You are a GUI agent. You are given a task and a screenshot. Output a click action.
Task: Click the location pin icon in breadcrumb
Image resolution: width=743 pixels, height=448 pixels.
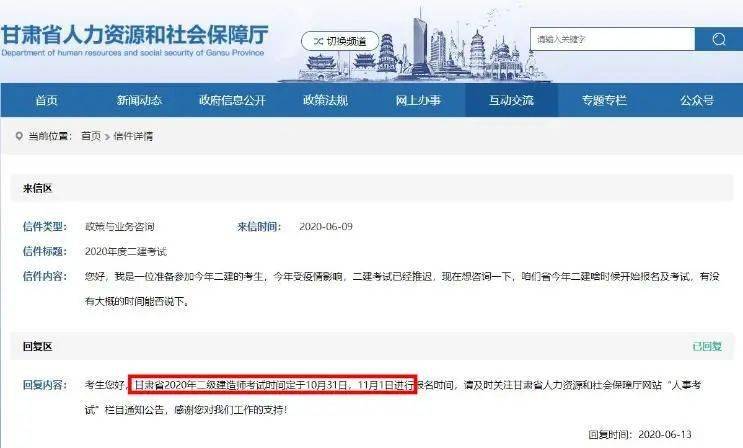point(19,137)
